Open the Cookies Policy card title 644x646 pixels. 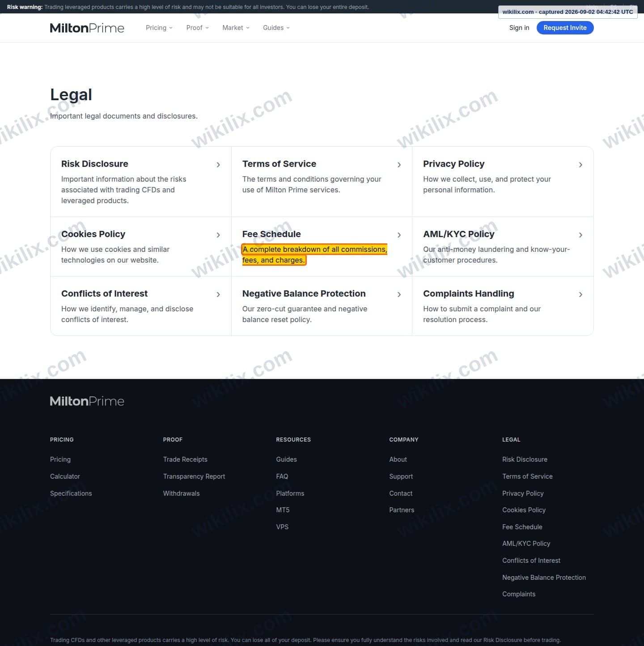[x=93, y=234]
